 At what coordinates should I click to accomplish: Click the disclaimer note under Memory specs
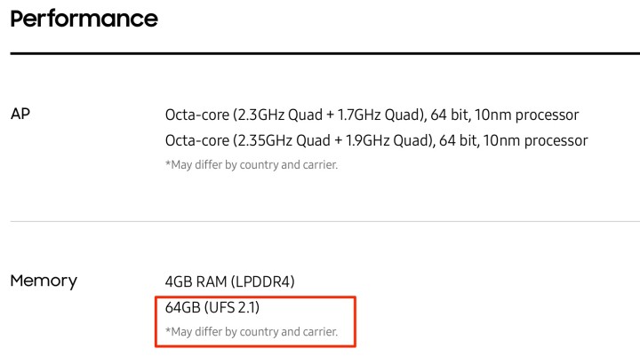pyautogui.click(x=252, y=332)
